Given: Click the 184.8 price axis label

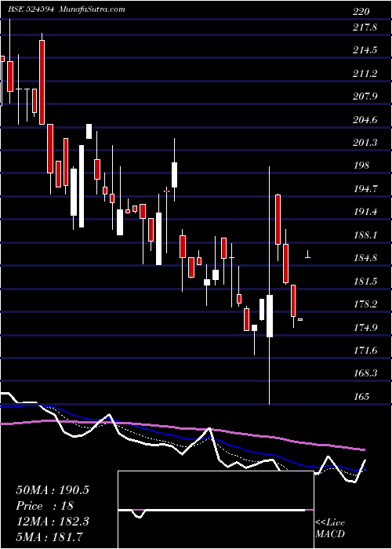Looking at the screenshot, I should 365,258.
